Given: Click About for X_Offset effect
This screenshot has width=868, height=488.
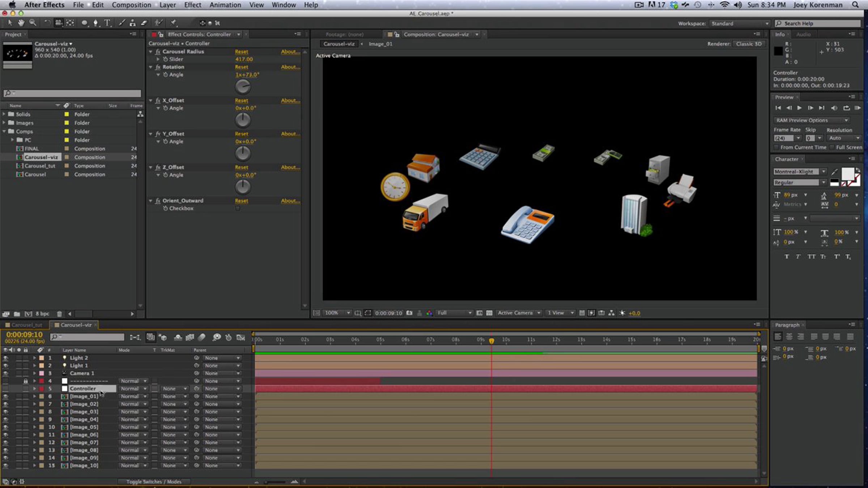Looking at the screenshot, I should (x=290, y=100).
